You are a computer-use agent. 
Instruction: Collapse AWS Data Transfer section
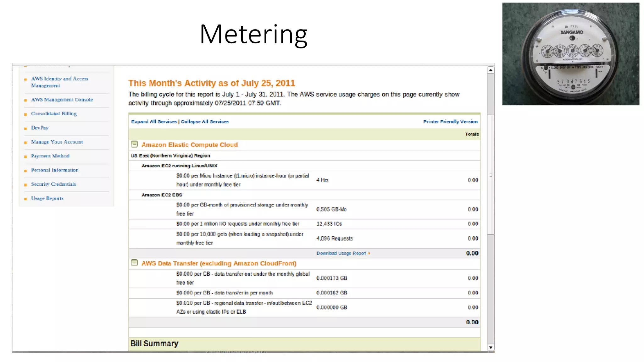(x=134, y=263)
